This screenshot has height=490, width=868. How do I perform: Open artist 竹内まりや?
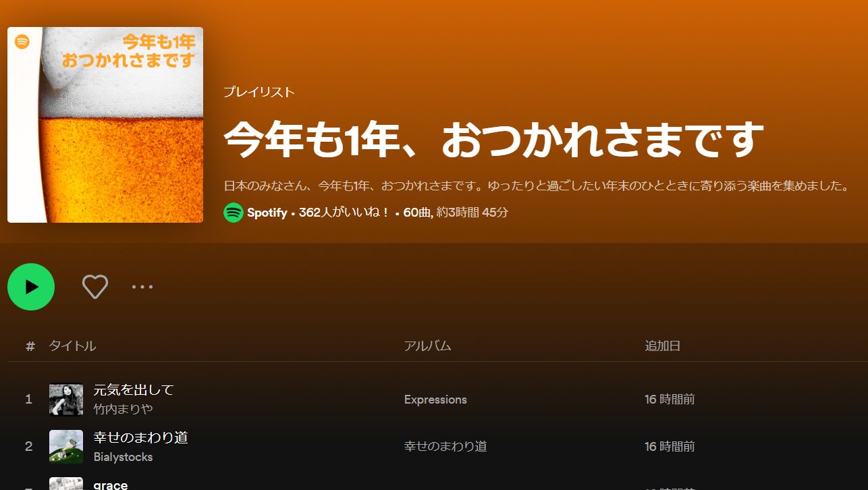pos(124,409)
